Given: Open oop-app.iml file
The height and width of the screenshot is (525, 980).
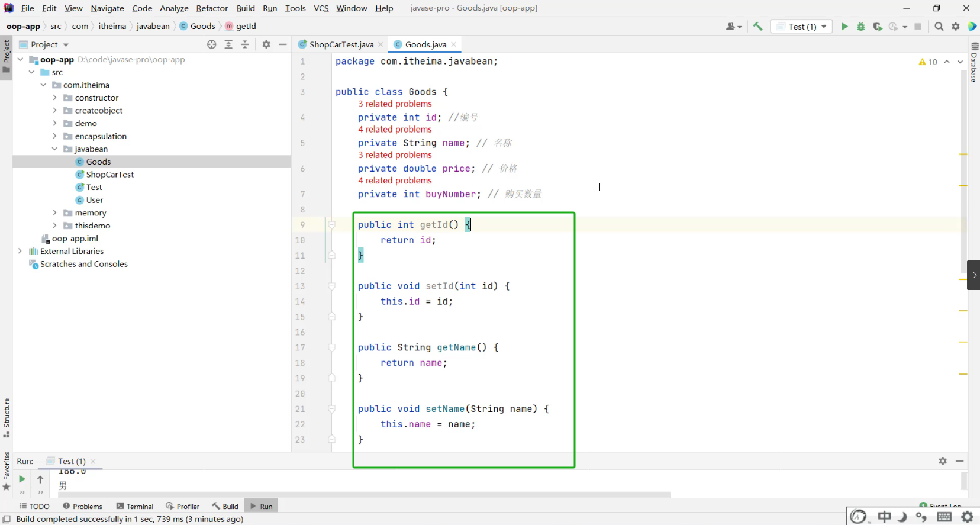Looking at the screenshot, I should (x=75, y=239).
